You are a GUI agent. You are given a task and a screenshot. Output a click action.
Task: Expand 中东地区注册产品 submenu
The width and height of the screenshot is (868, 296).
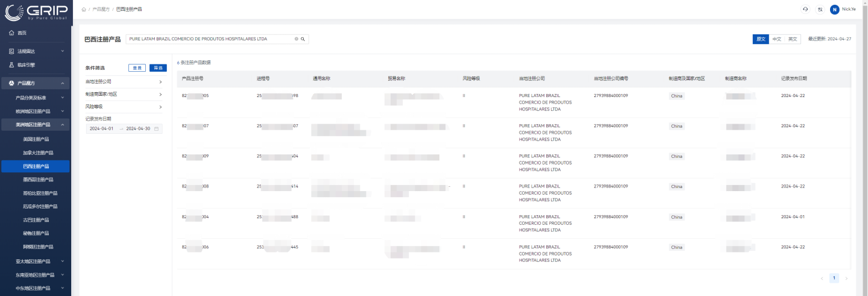coord(63,288)
